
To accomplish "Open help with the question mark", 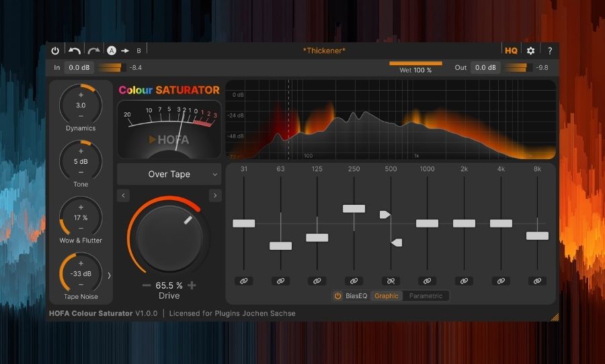I will click(549, 50).
